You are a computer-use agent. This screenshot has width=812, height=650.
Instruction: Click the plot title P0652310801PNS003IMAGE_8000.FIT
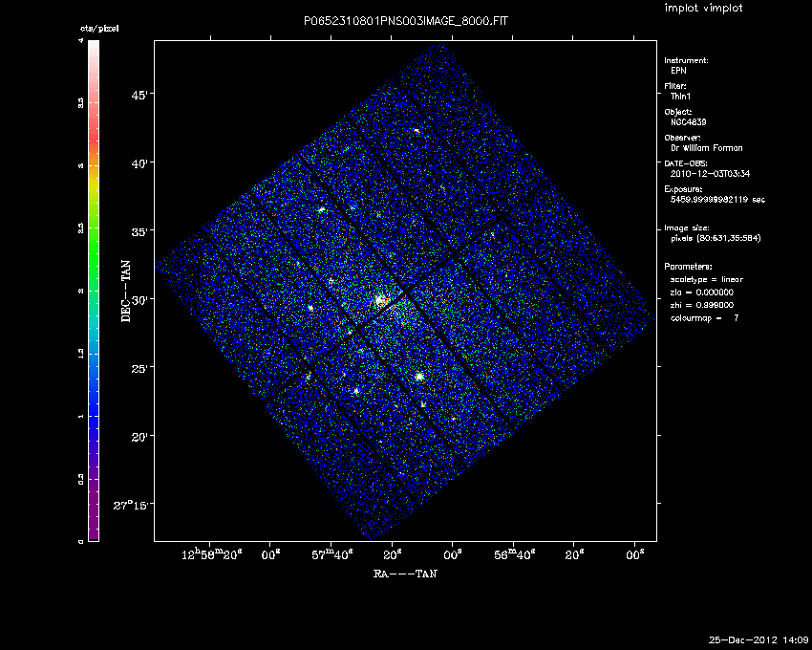tap(405, 20)
